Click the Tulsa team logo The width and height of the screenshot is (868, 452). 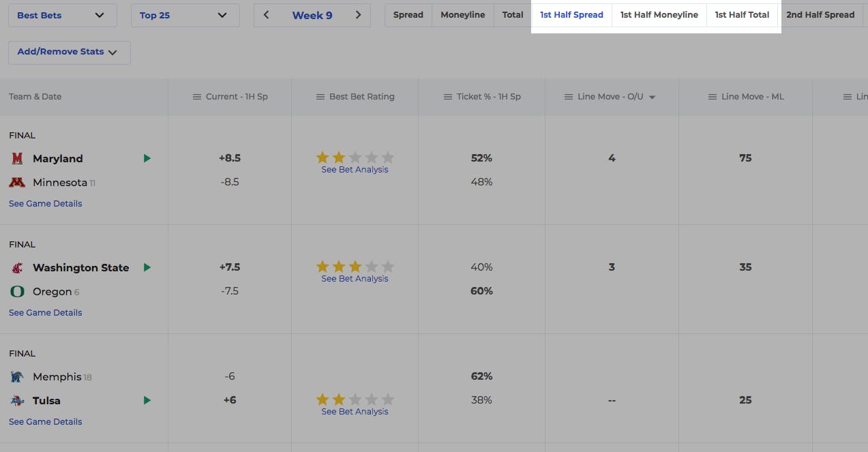[x=17, y=401]
